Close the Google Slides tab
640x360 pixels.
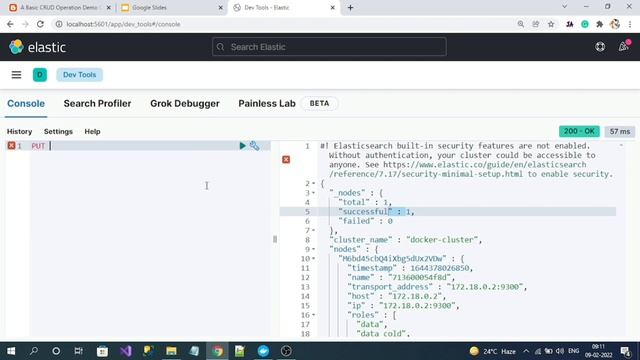click(x=220, y=7)
